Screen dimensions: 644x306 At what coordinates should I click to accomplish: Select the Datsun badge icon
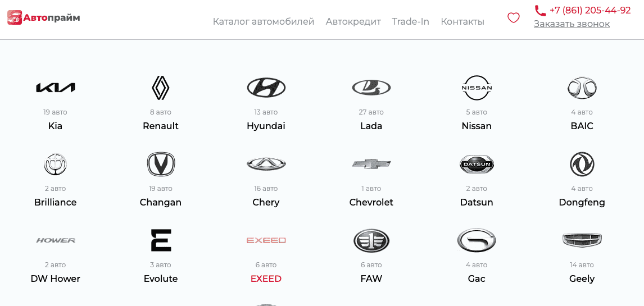pyautogui.click(x=477, y=164)
